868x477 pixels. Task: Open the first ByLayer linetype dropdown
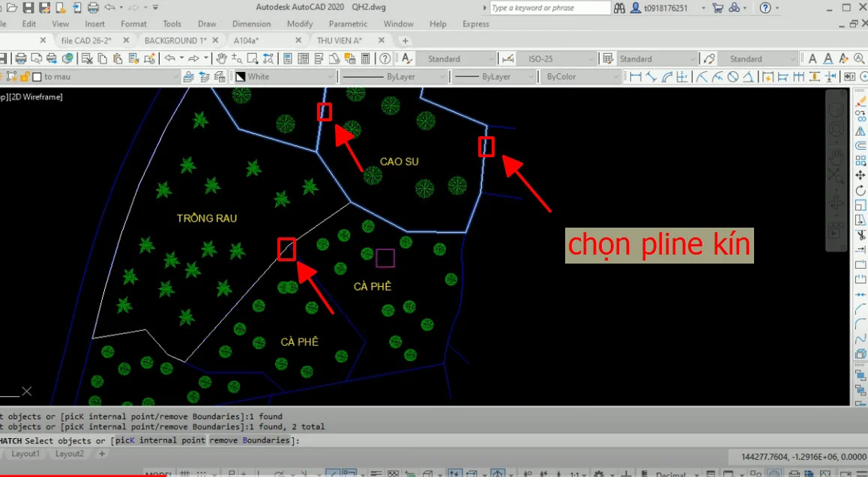393,77
